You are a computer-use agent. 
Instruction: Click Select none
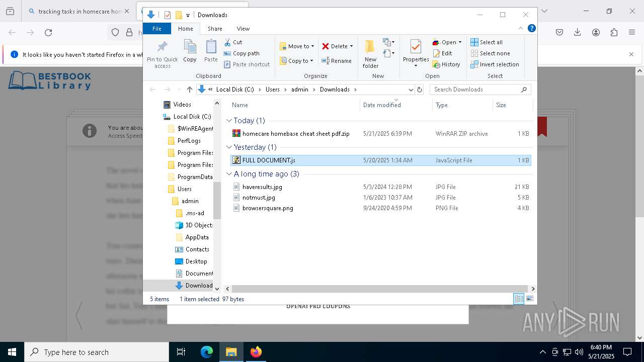(490, 53)
